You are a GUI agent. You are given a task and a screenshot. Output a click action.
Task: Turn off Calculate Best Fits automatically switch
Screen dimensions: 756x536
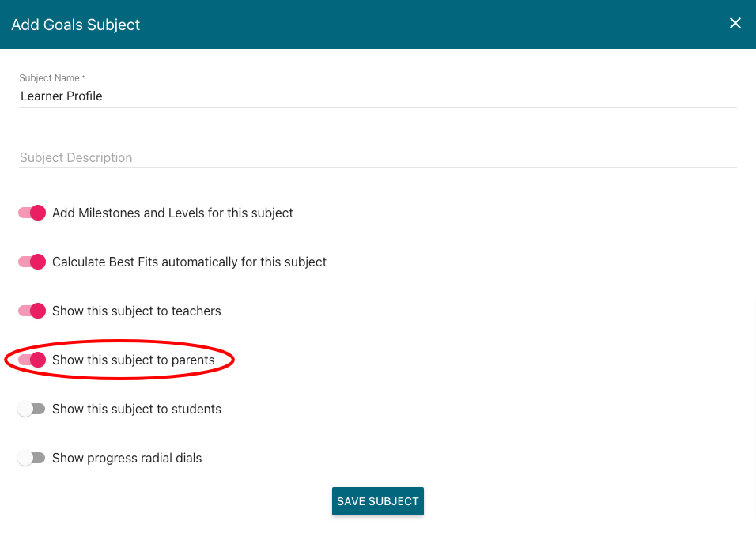point(32,262)
